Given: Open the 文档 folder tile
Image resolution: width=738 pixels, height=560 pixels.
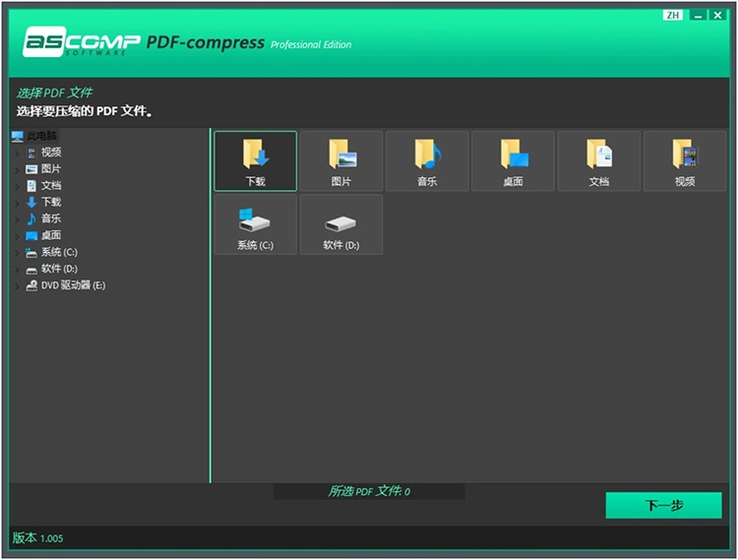Looking at the screenshot, I should tap(598, 160).
